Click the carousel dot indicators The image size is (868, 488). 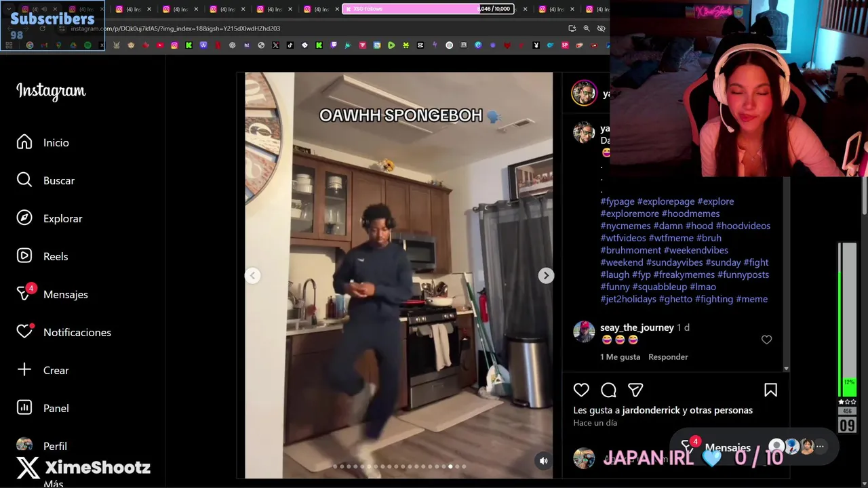[x=400, y=466]
